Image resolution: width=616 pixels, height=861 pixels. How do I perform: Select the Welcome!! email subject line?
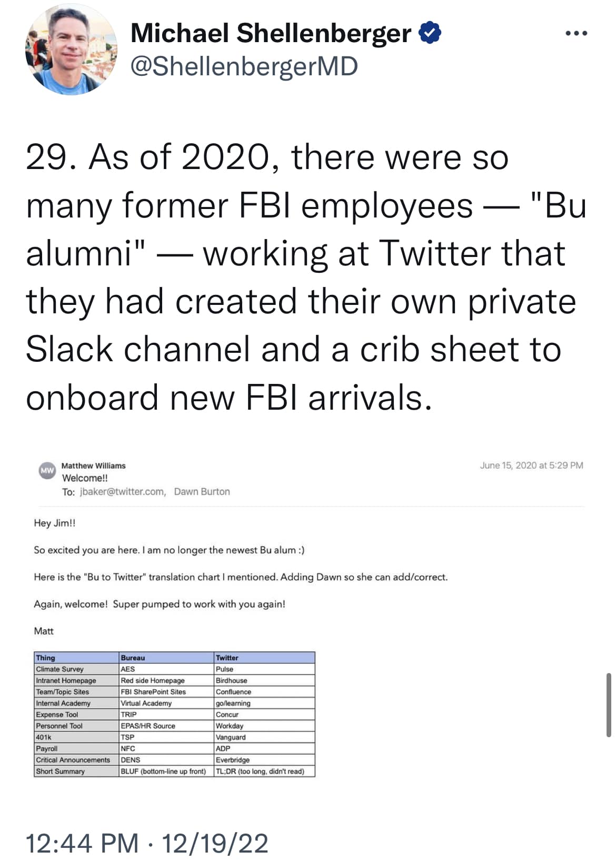point(85,478)
